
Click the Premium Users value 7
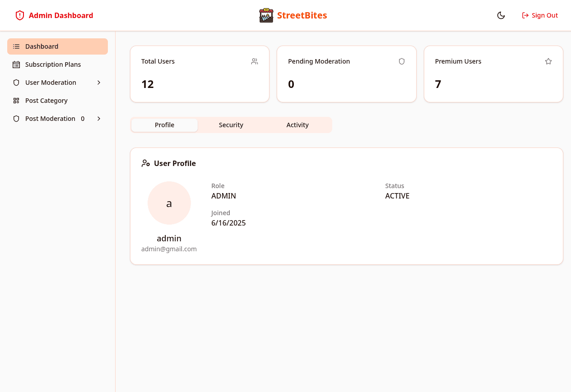[x=438, y=84]
